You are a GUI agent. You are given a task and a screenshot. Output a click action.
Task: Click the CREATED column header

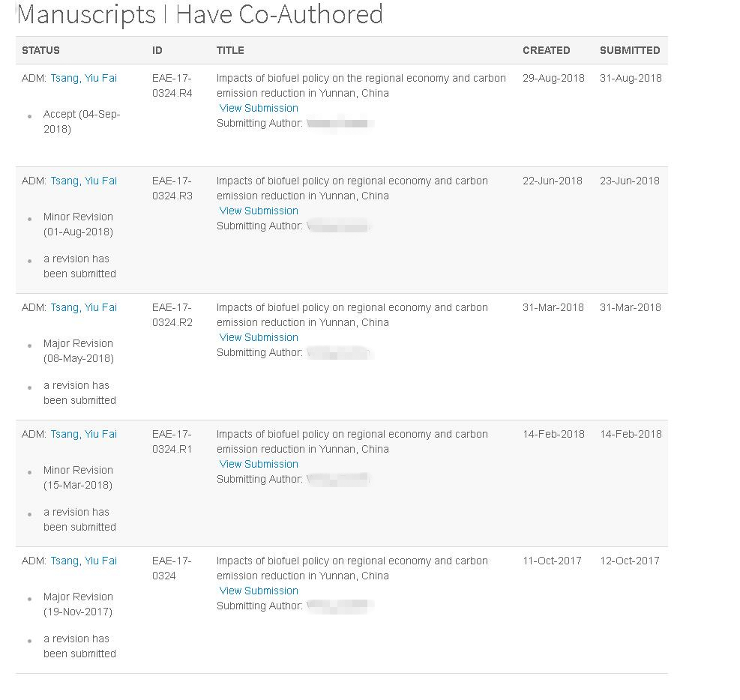546,50
